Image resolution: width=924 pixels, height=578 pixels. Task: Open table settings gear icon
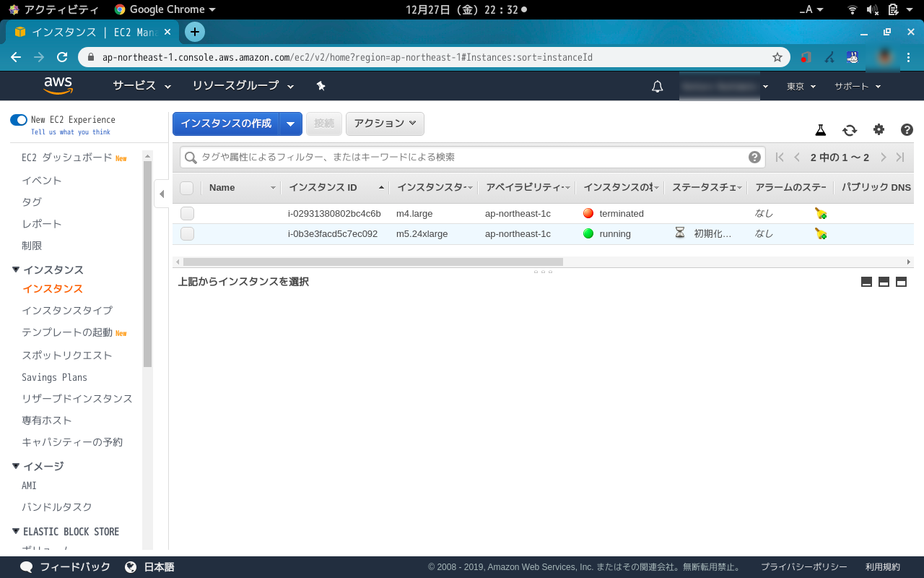[x=879, y=129]
